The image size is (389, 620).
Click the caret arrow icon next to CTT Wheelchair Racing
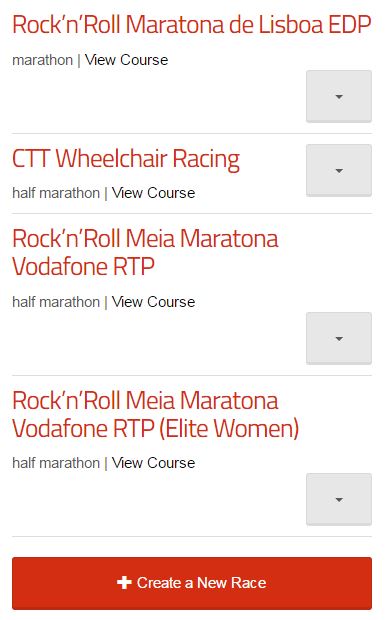339,171
